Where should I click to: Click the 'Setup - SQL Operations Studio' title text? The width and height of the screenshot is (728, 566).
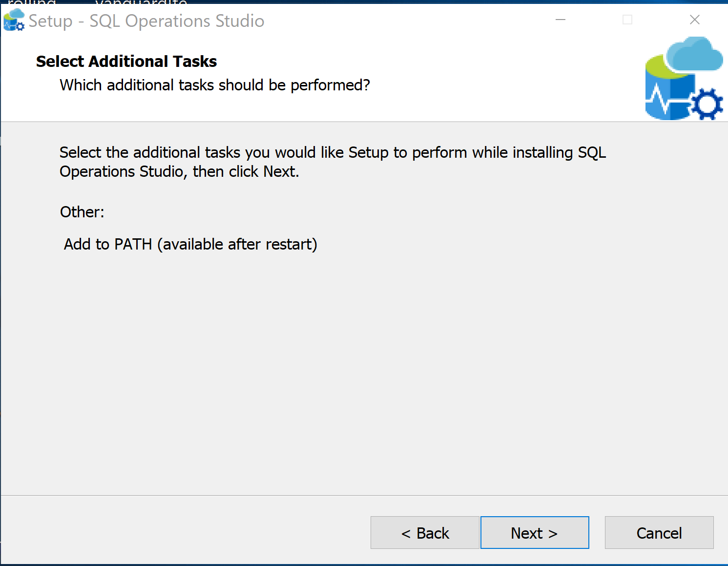pos(146,21)
